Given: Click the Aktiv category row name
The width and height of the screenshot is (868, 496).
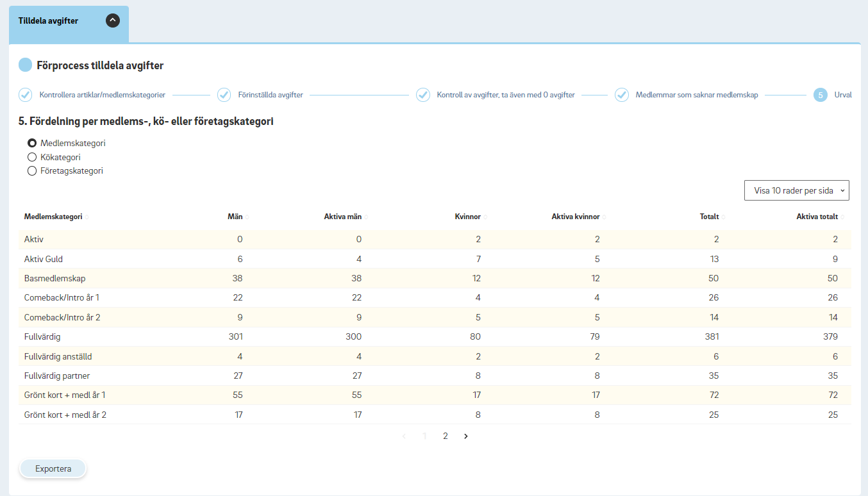Looking at the screenshot, I should [34, 239].
